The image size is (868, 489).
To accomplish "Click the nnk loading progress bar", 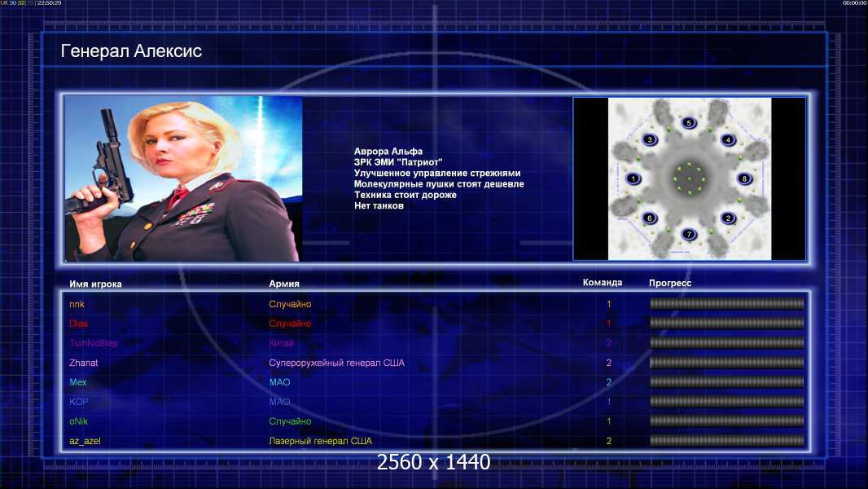I will click(x=727, y=303).
